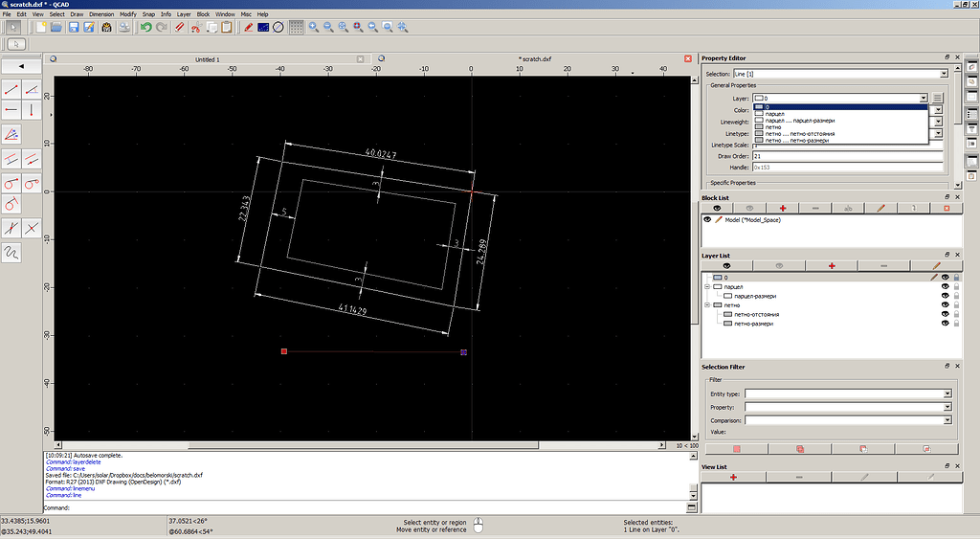The image size is (980, 539).
Task: Open the Layer menu
Action: (184, 13)
